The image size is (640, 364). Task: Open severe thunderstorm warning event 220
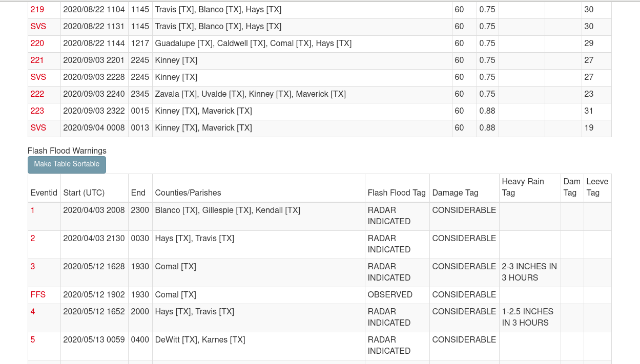[37, 44]
